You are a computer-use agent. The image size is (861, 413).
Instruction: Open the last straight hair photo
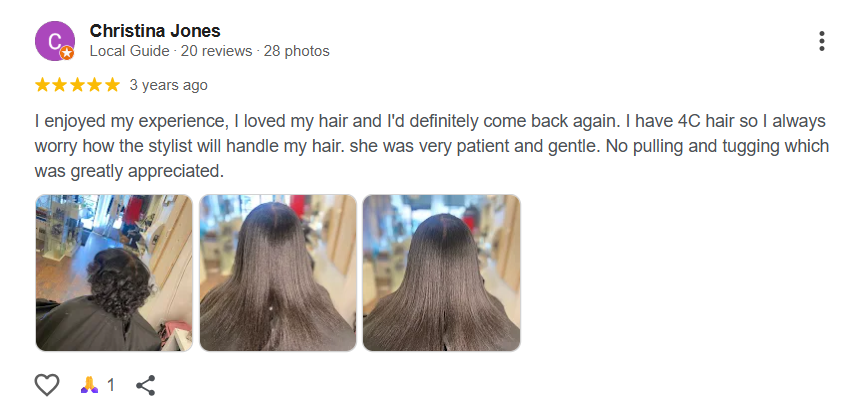tap(441, 273)
